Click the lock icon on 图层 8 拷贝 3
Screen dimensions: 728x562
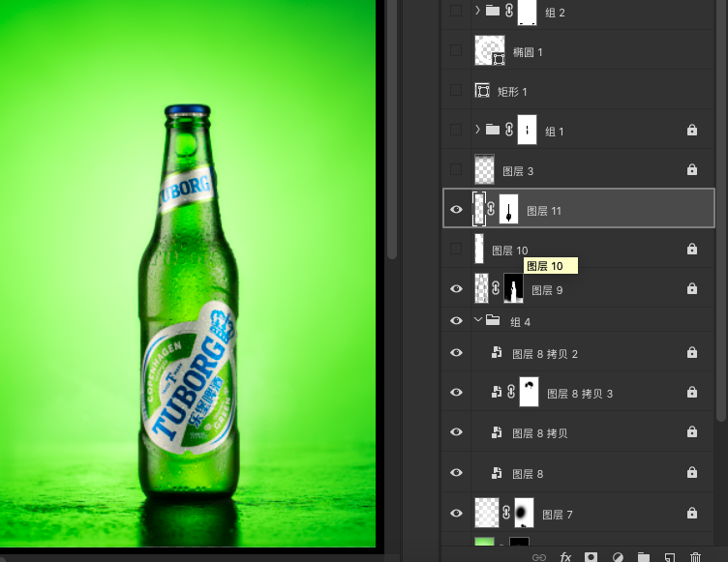tap(692, 392)
